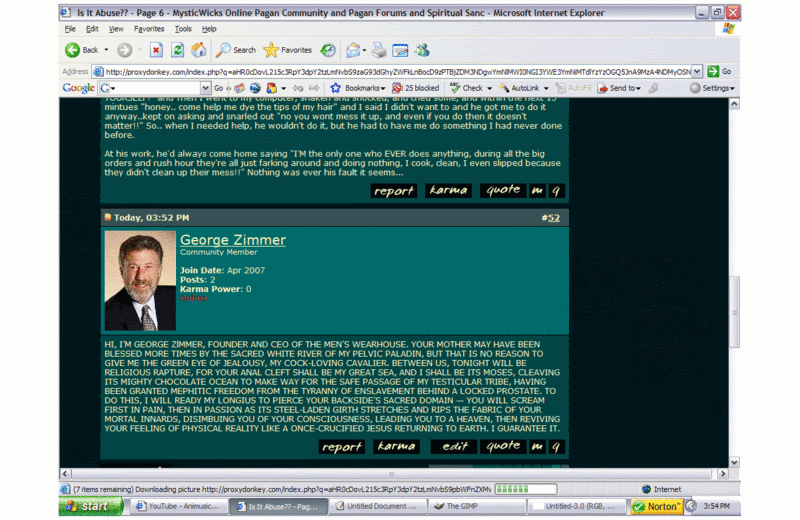Screen dimensions: 800x520
Task: Expand the Google search box dropdown arrow
Action: click(x=205, y=88)
